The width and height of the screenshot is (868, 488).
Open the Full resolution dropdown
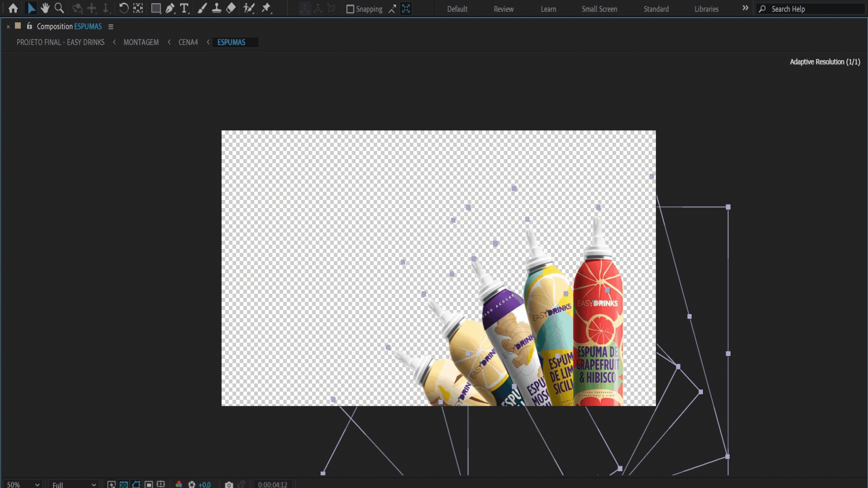[x=74, y=484]
